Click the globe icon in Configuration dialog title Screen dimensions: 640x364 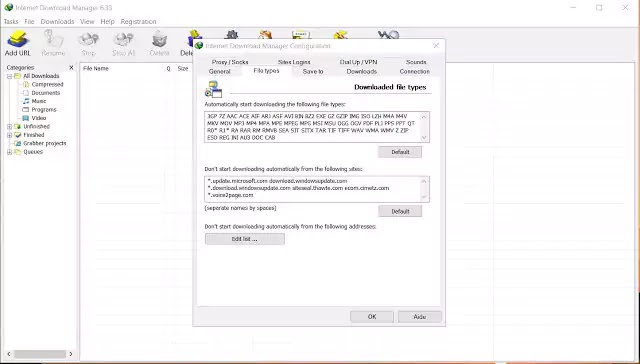[x=199, y=45]
